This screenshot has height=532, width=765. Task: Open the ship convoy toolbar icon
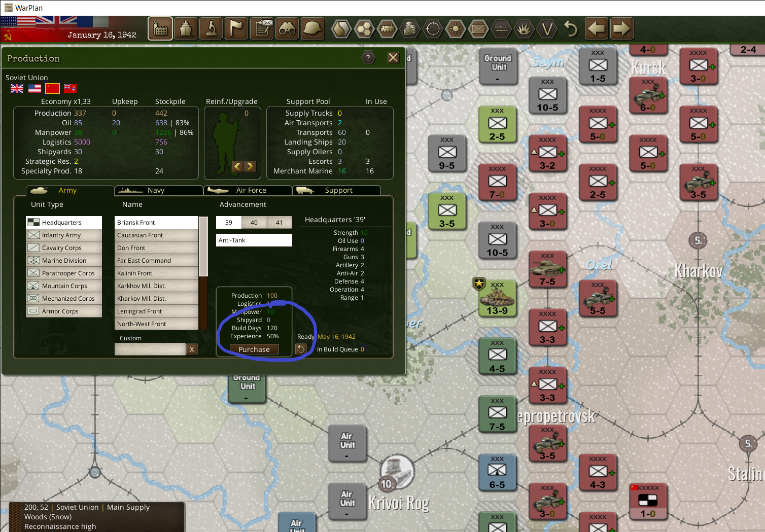click(186, 28)
